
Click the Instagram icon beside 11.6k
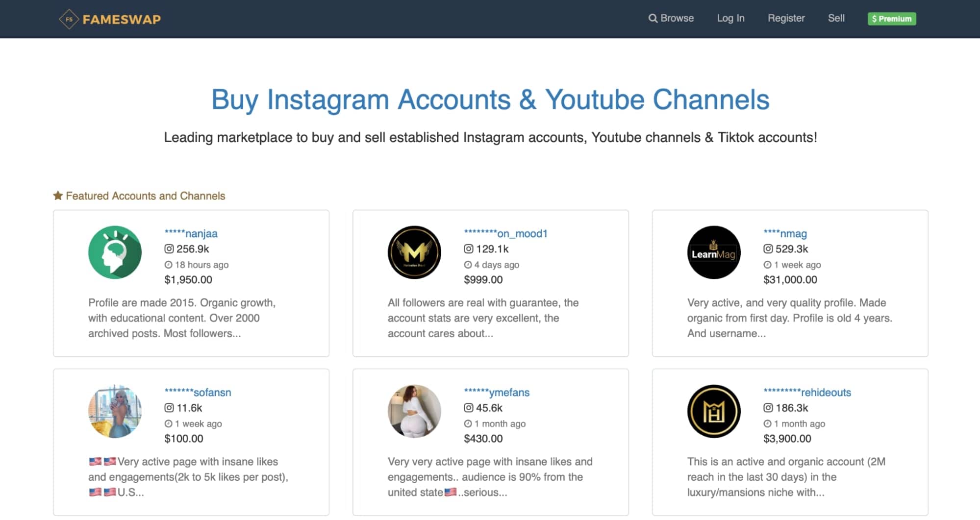tap(169, 408)
